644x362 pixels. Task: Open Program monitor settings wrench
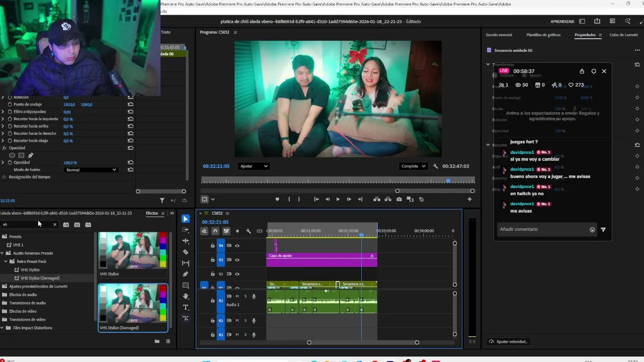[x=436, y=166]
